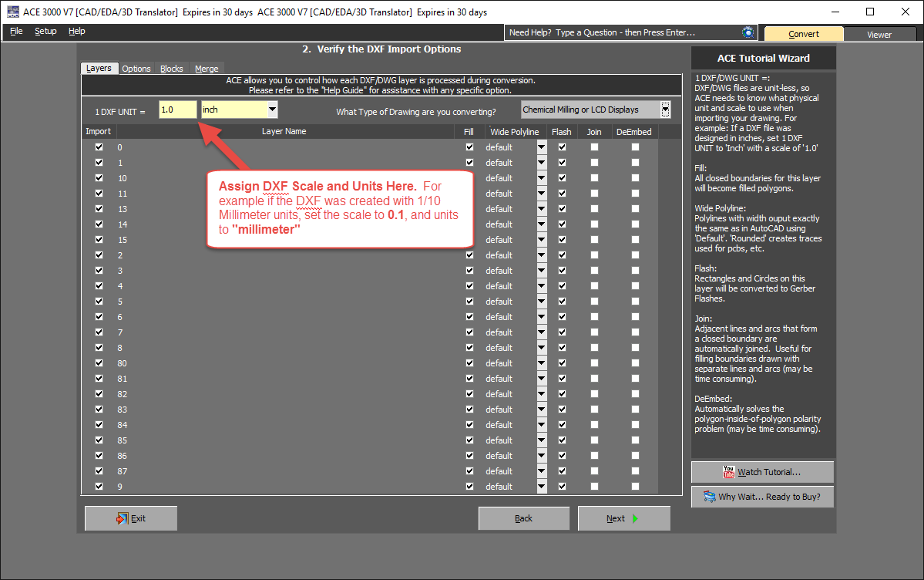Open Wide Polyline dropdown for layer 0
The width and height of the screenshot is (924, 580).
542,147
